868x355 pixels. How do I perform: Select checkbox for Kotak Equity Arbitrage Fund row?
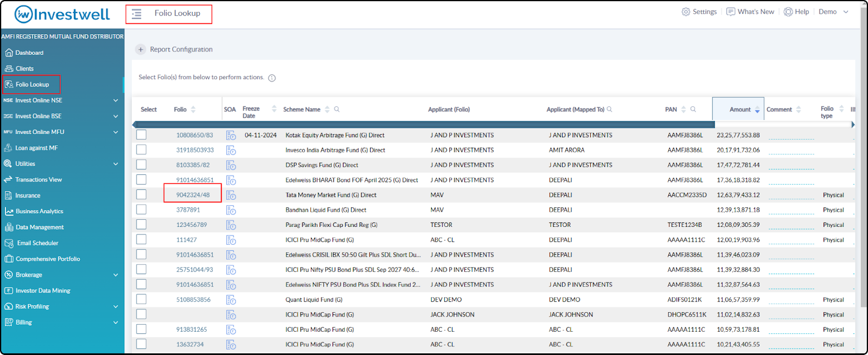[142, 135]
